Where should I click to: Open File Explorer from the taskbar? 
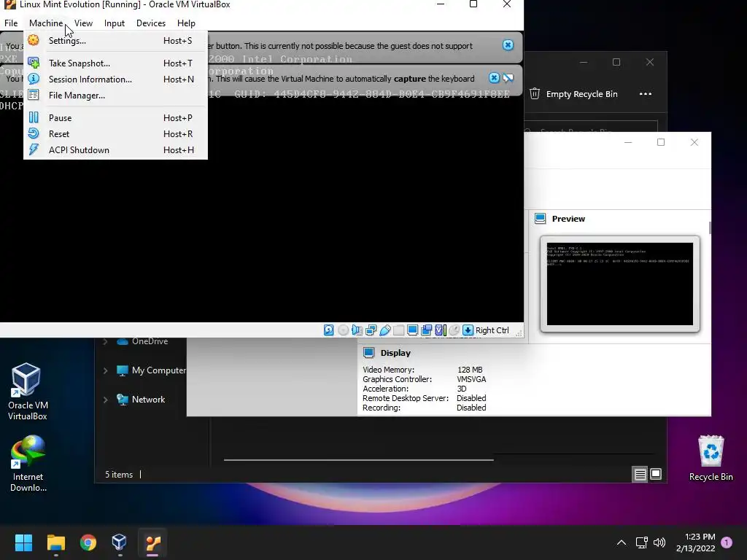click(55, 542)
